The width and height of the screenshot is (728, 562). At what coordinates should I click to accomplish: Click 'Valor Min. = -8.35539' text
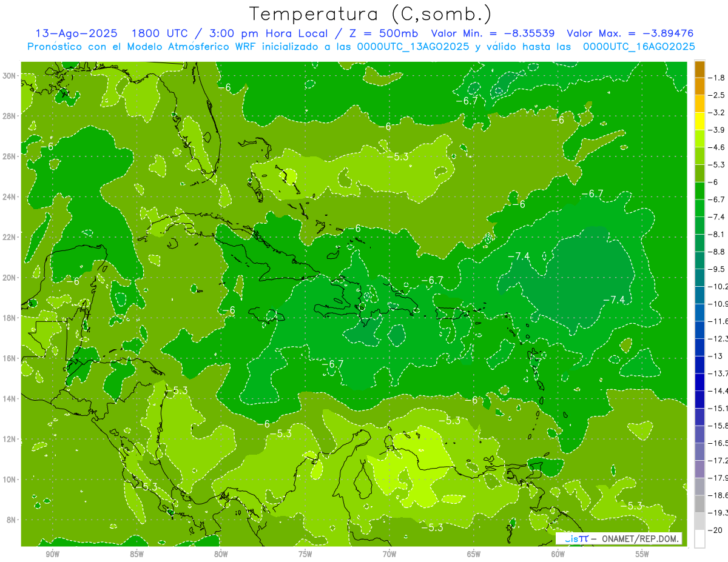point(493,33)
